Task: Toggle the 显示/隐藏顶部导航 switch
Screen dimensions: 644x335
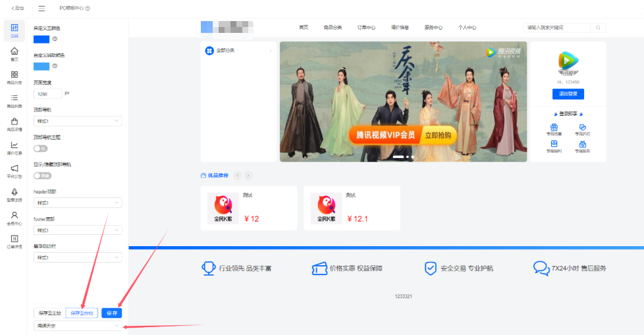Action: pyautogui.click(x=42, y=176)
